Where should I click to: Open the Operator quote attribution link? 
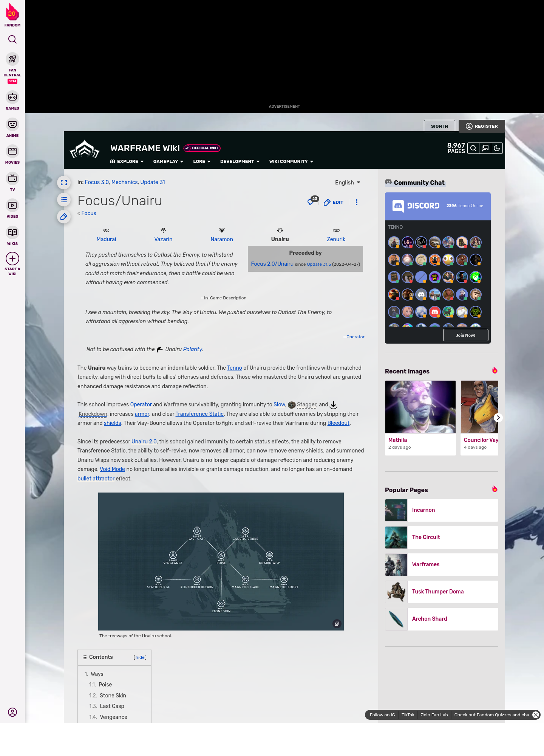coord(355,337)
